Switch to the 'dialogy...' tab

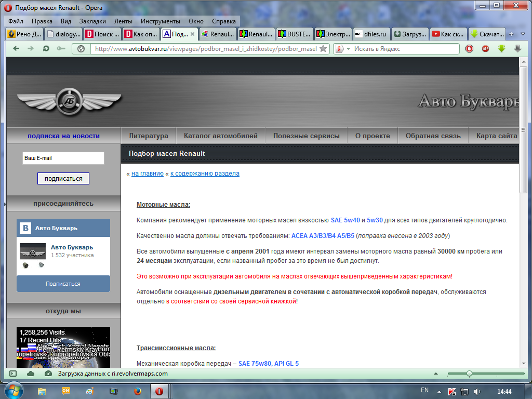click(64, 34)
